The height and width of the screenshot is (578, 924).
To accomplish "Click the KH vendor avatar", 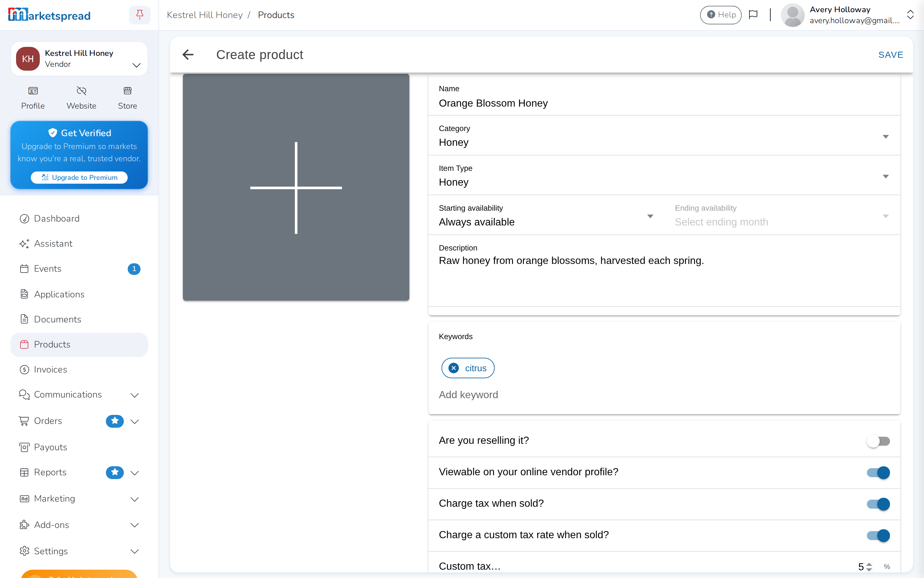I will (28, 59).
